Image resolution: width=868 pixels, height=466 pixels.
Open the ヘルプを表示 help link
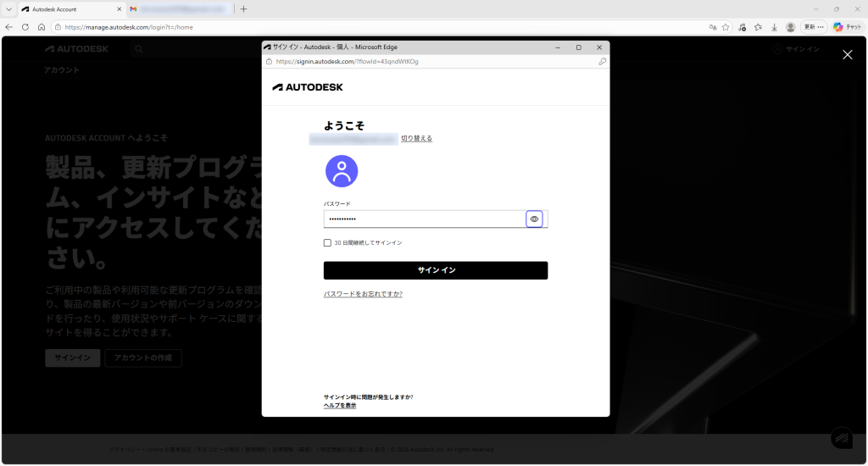340,406
